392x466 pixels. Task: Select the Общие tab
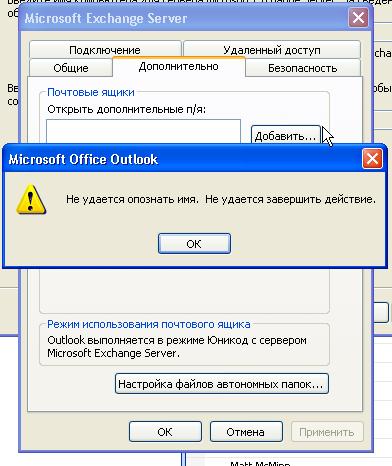[x=71, y=68]
